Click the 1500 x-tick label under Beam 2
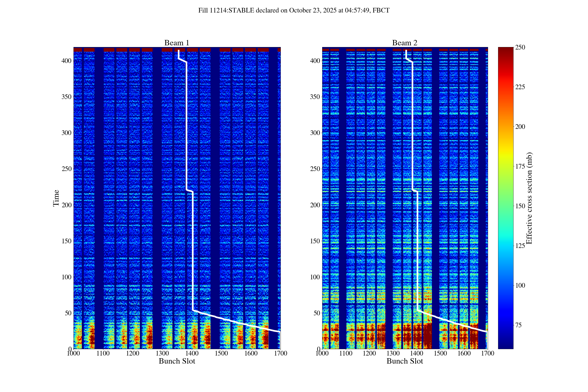The width and height of the screenshot is (588, 392). (x=440, y=353)
